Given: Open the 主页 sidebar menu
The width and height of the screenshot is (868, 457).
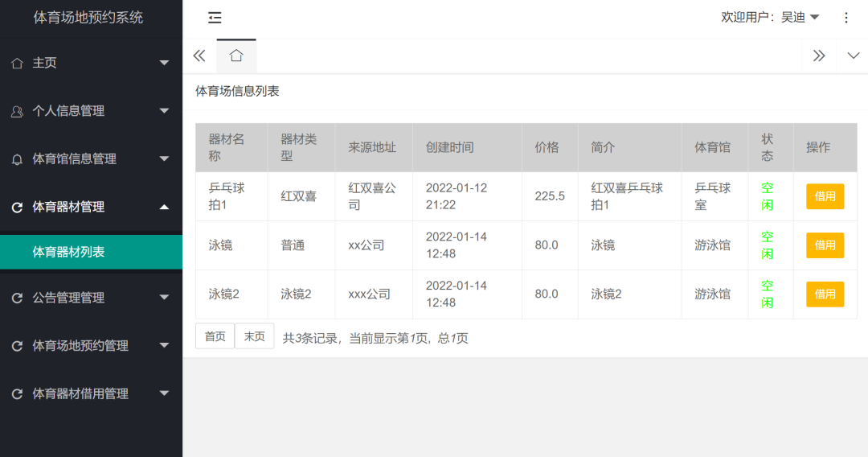Looking at the screenshot, I should tap(92, 63).
